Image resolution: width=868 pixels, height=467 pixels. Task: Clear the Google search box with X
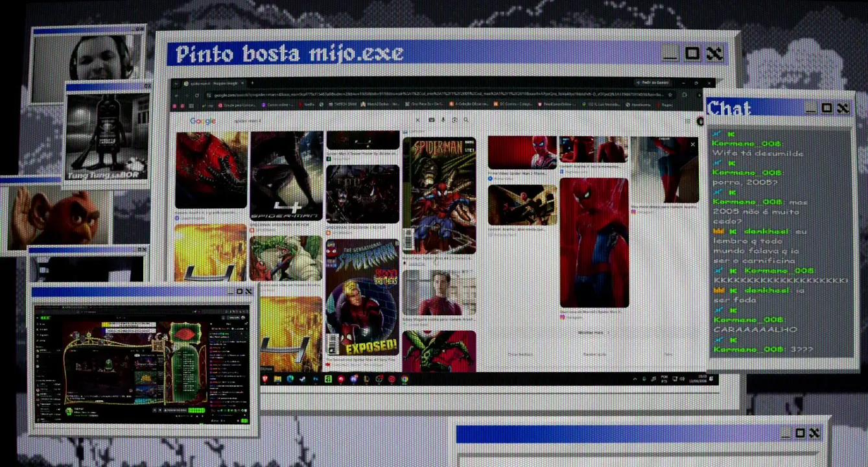(419, 120)
